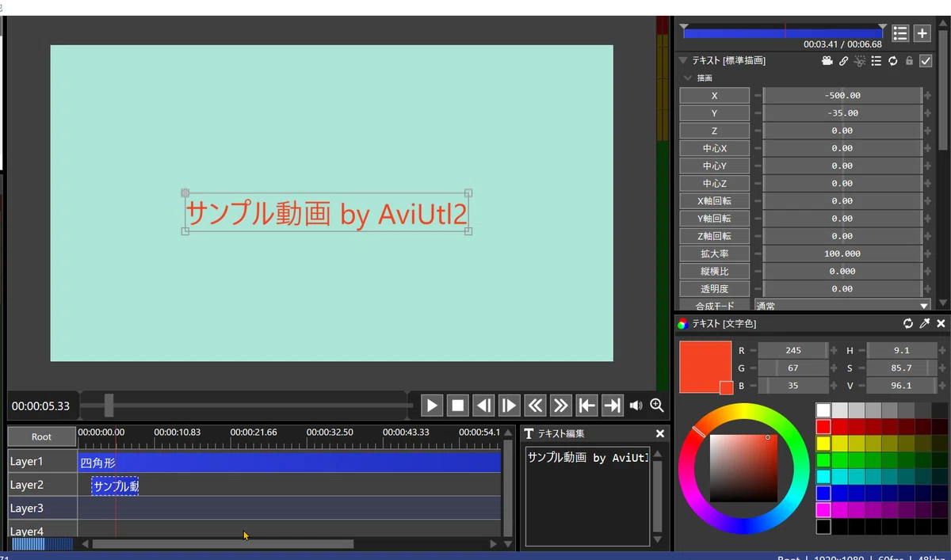Screen dimensions: 951x560
Task: Pick the bright blue palette swatch
Action: (823, 493)
